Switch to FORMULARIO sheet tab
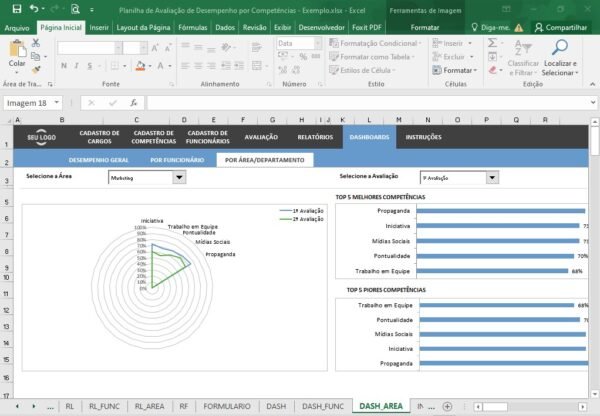600x416 pixels. pos(227,406)
